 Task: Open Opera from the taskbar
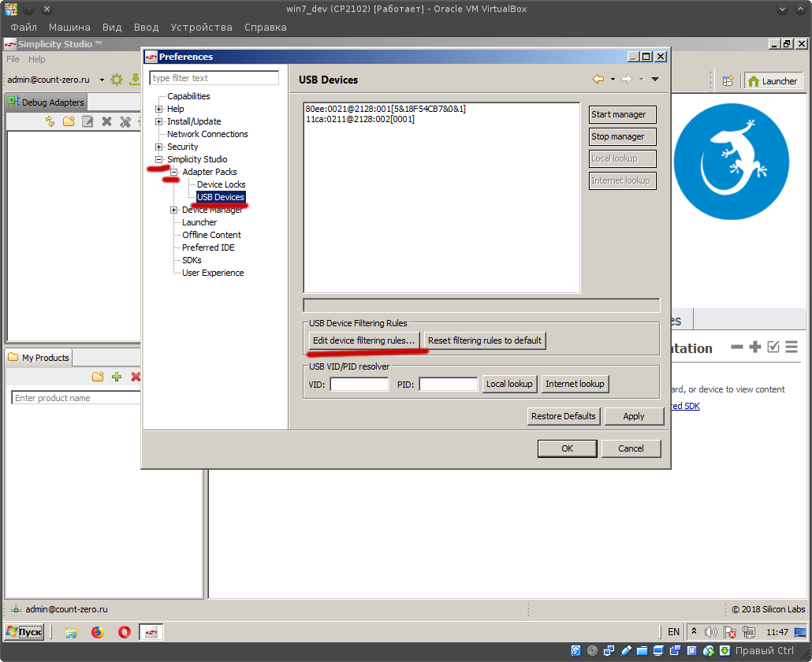[x=125, y=632]
